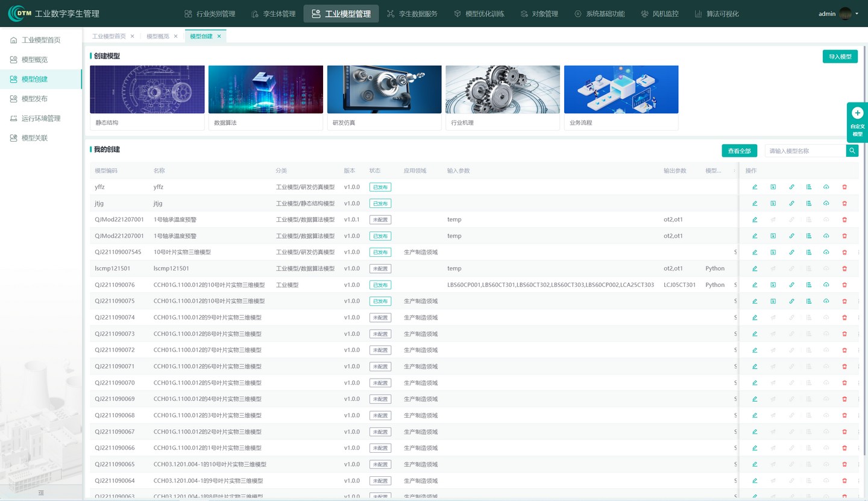The height and width of the screenshot is (501, 868).
Task: Edit the lscmp121501 model via pencil icon
Action: [x=755, y=268]
